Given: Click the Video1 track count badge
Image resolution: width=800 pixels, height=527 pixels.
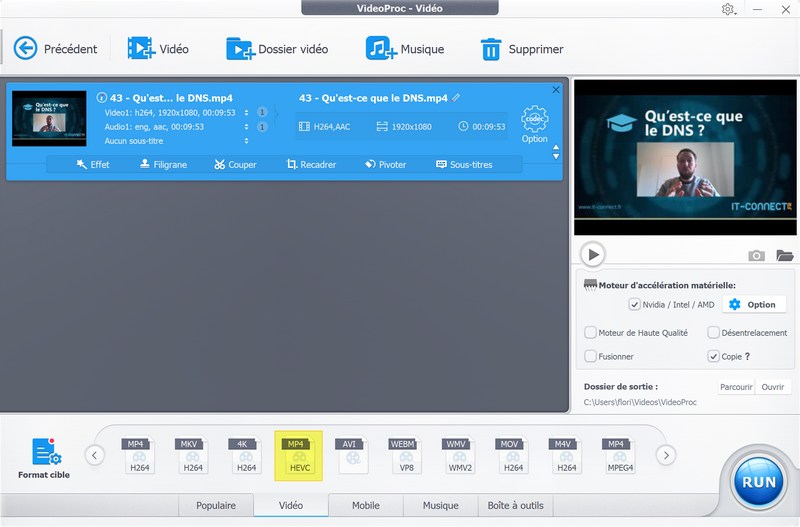Looking at the screenshot, I should point(262,112).
